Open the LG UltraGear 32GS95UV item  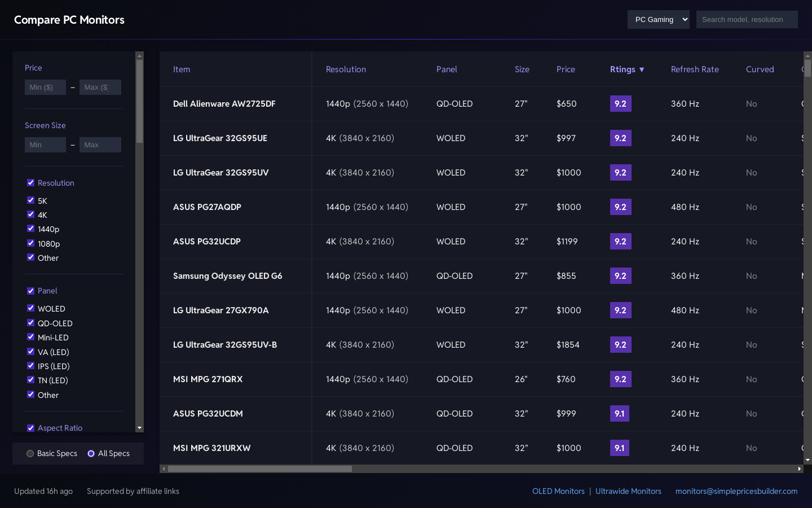[x=220, y=173]
